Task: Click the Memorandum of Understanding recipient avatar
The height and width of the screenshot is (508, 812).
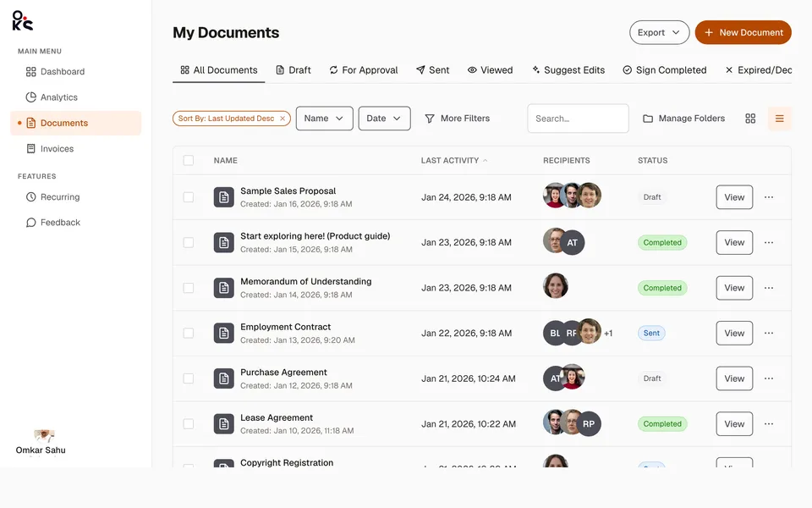Action: click(x=556, y=285)
